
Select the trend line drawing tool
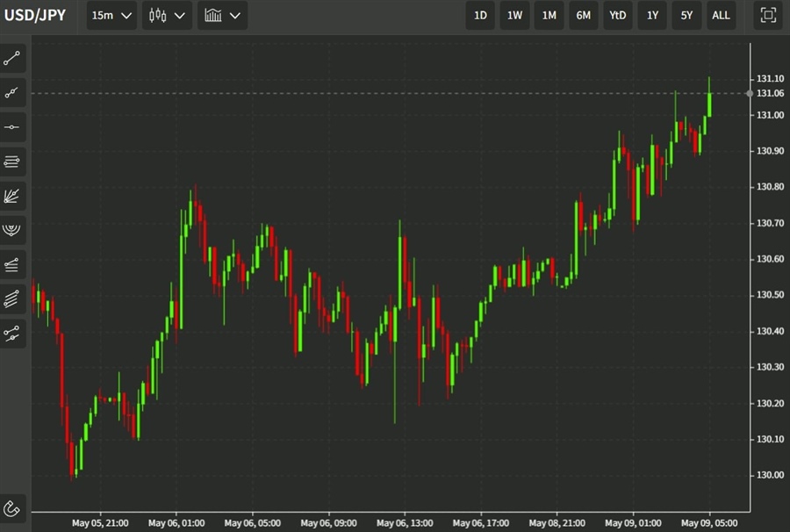[x=12, y=59]
